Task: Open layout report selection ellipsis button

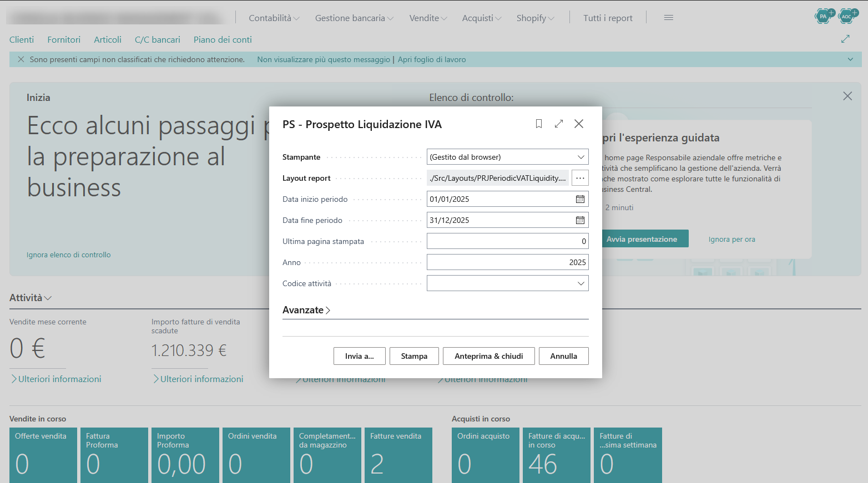Action: (x=580, y=178)
